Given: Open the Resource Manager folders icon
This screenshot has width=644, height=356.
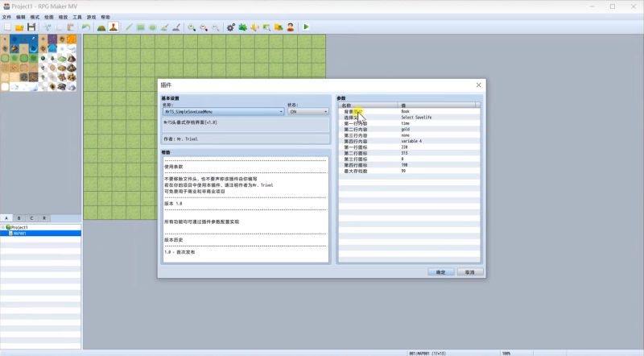Looking at the screenshot, I should (x=279, y=27).
